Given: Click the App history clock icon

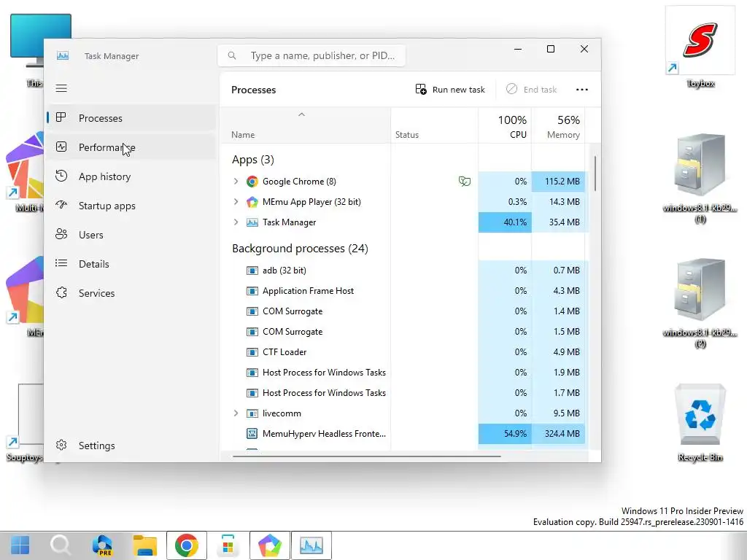Looking at the screenshot, I should 61,176.
